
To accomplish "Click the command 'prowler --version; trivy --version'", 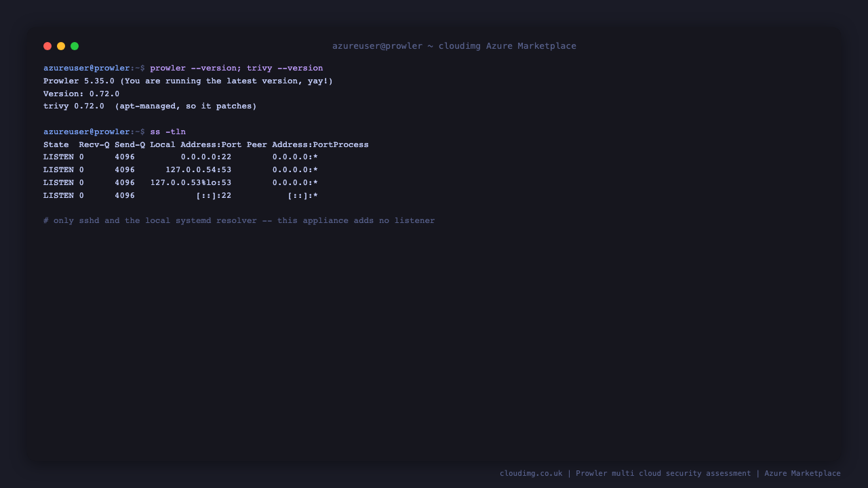I will 237,68.
